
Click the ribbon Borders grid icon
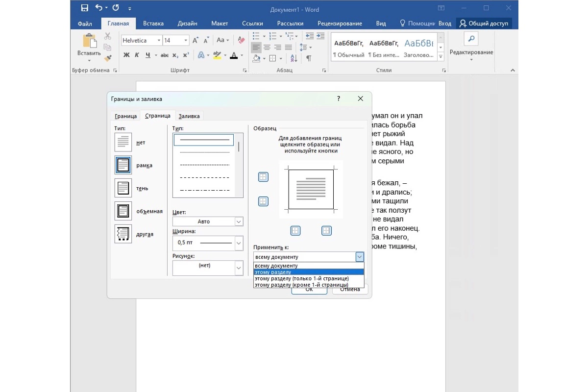pos(271,58)
